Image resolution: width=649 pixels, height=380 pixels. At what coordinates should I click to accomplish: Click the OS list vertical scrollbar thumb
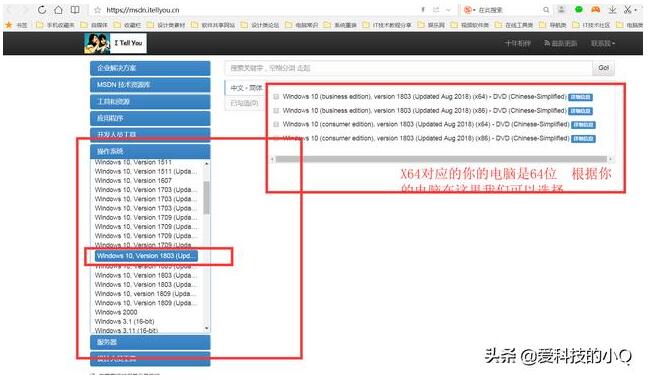pos(207,197)
